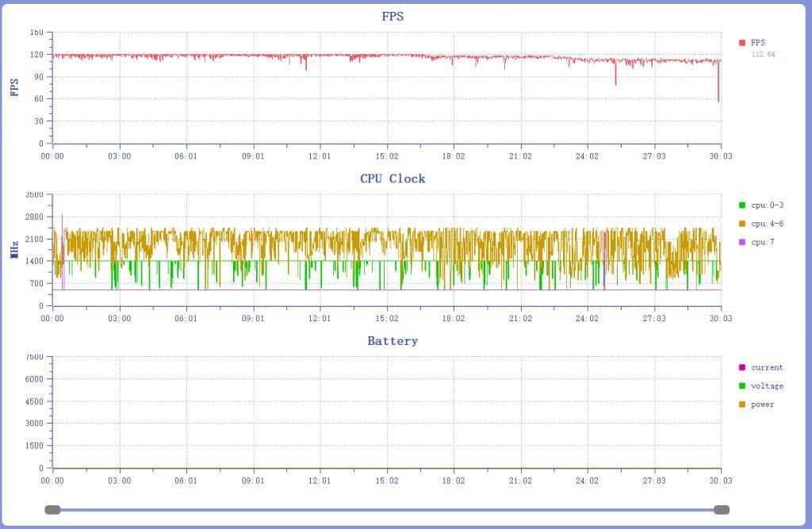The width and height of the screenshot is (812, 529).
Task: Click the cpu:7 spike at the chart start
Action: coord(62,216)
